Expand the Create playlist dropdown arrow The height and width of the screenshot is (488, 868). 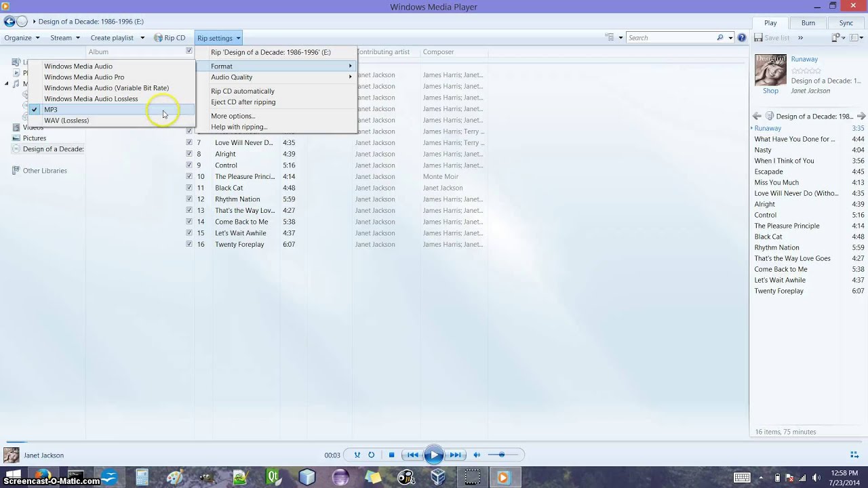point(142,38)
